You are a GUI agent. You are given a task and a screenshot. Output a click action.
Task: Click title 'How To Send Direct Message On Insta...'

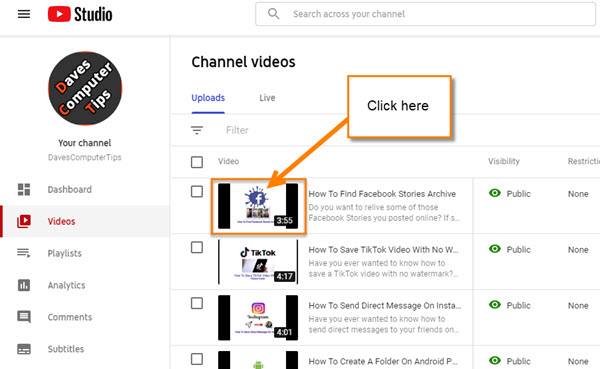[385, 305]
